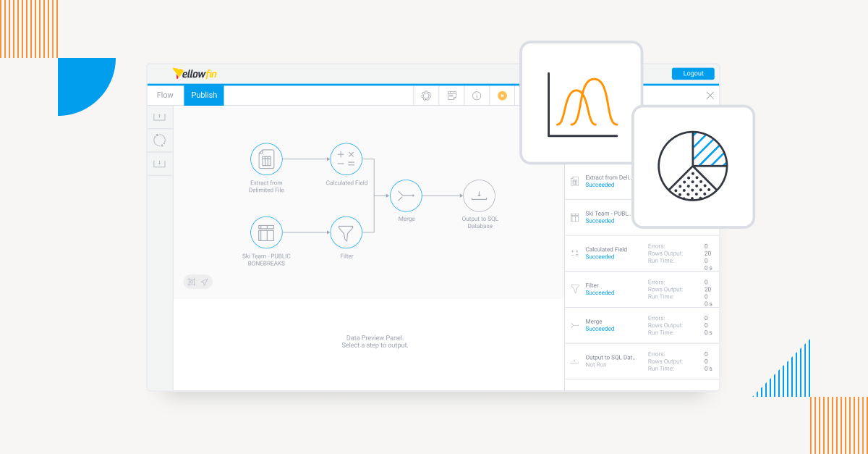Viewport: 868px width, 454px height.
Task: Select the bell curve chart thumbnail
Action: pyautogui.click(x=581, y=102)
